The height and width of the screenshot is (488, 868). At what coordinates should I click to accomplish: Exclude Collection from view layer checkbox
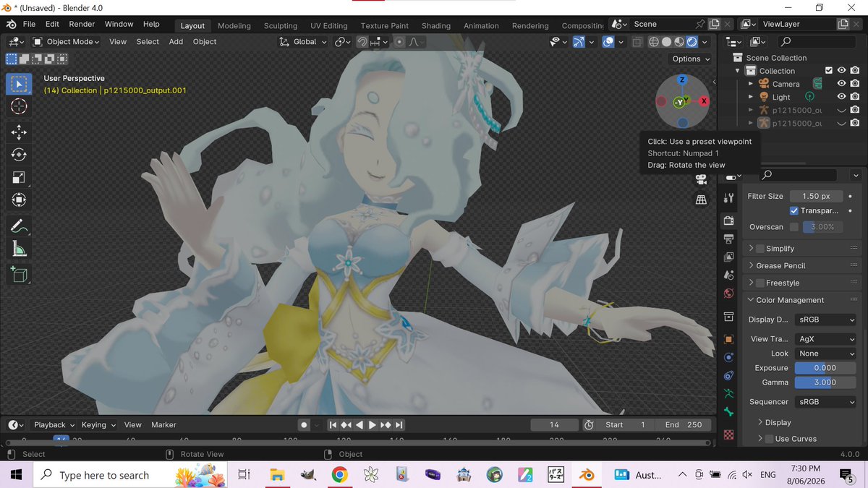pyautogui.click(x=828, y=71)
